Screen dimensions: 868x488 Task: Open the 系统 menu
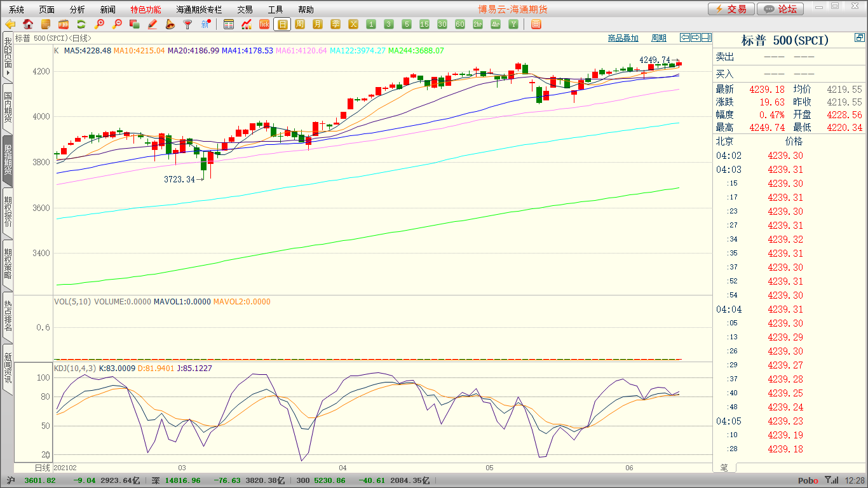(x=17, y=10)
